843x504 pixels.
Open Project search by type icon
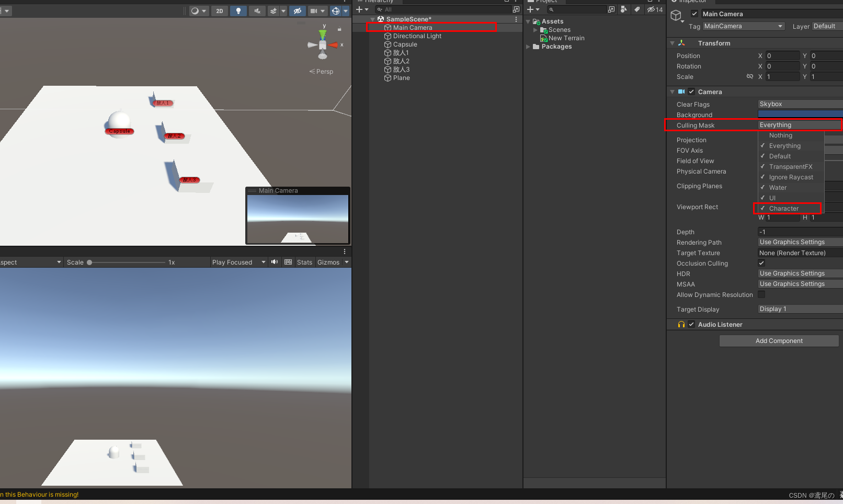tap(623, 9)
